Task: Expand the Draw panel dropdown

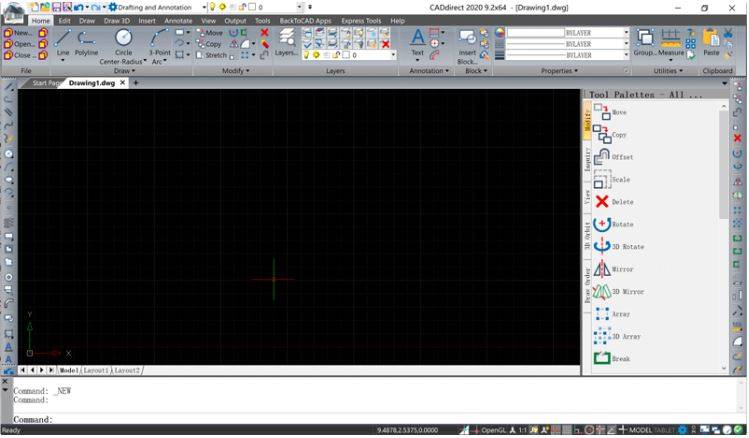Action: coord(124,71)
